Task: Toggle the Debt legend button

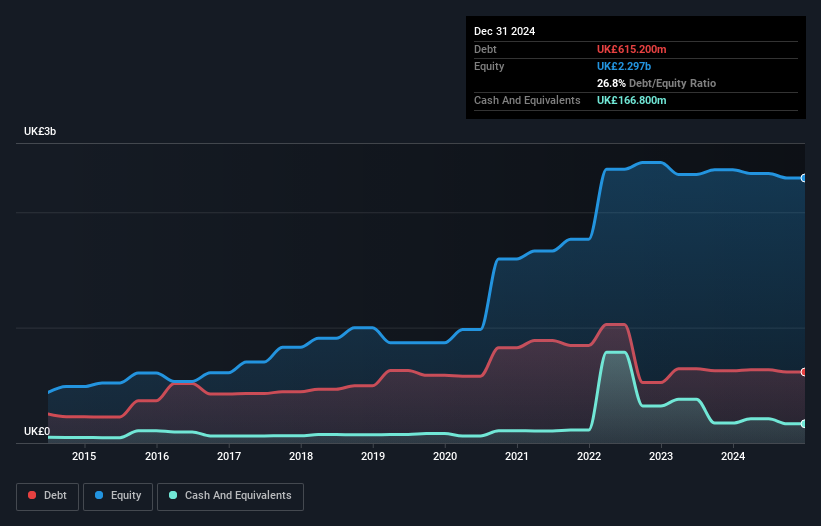Action: pyautogui.click(x=48, y=496)
